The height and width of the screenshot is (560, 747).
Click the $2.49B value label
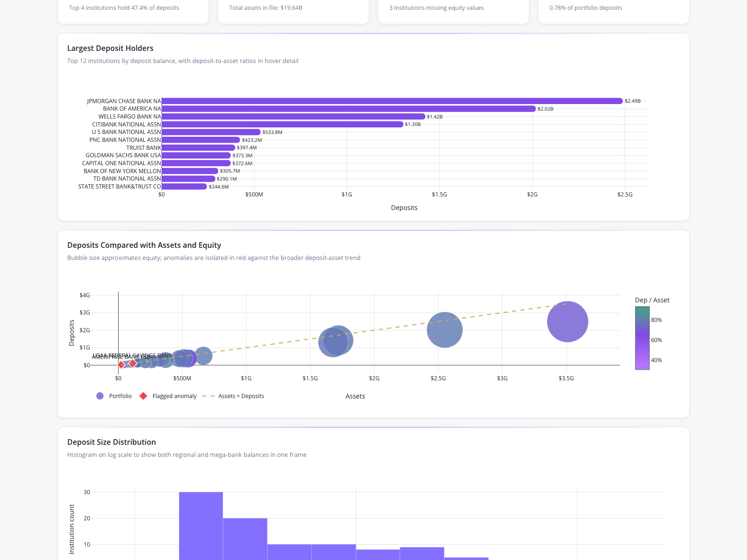(633, 101)
